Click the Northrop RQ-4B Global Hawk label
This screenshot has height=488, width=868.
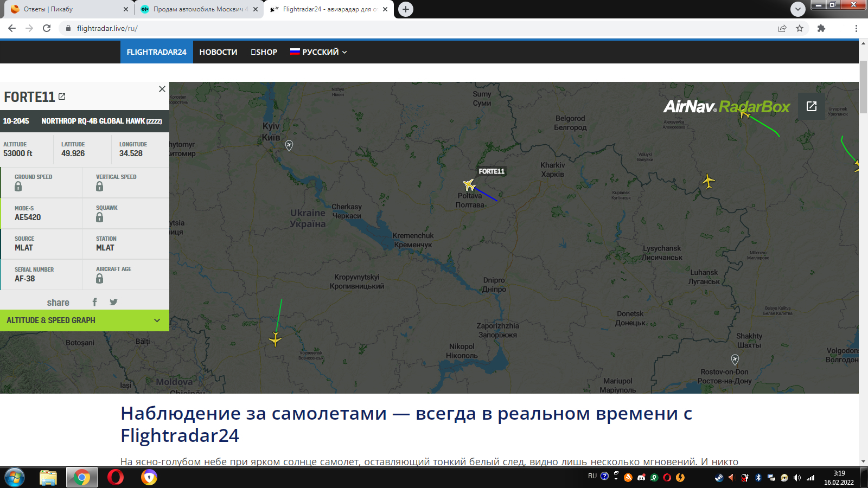(x=102, y=121)
